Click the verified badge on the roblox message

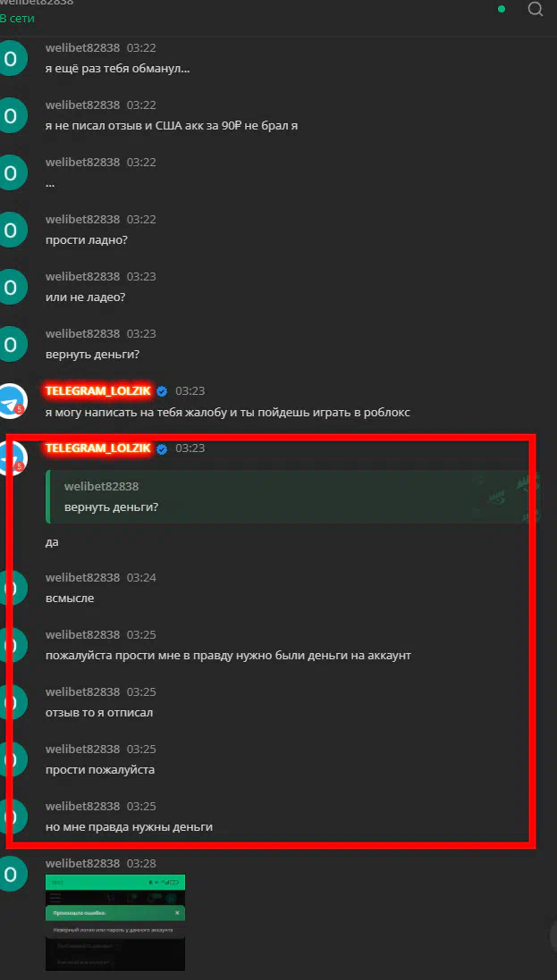162,392
